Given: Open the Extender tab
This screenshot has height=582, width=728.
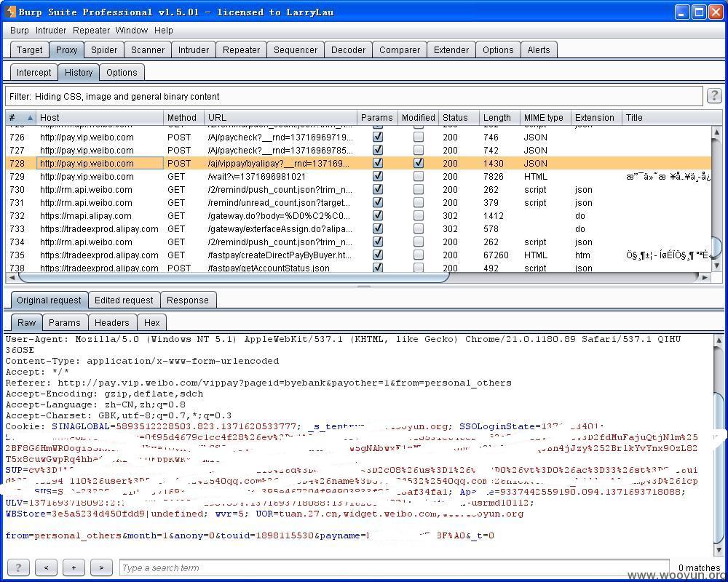Looking at the screenshot, I should pyautogui.click(x=451, y=49).
